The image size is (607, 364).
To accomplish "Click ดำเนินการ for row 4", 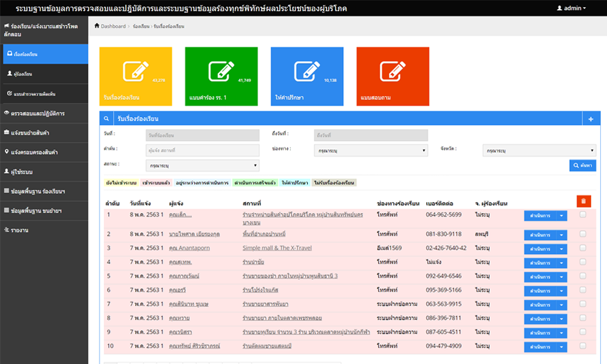I will 540,263.
